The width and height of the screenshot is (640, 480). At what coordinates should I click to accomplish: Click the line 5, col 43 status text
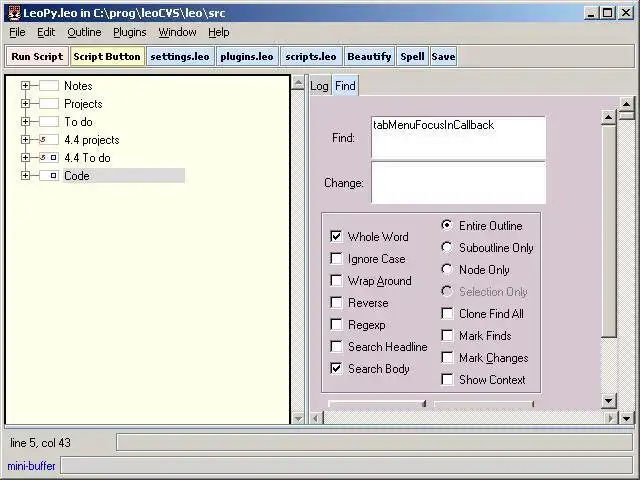pos(40,443)
